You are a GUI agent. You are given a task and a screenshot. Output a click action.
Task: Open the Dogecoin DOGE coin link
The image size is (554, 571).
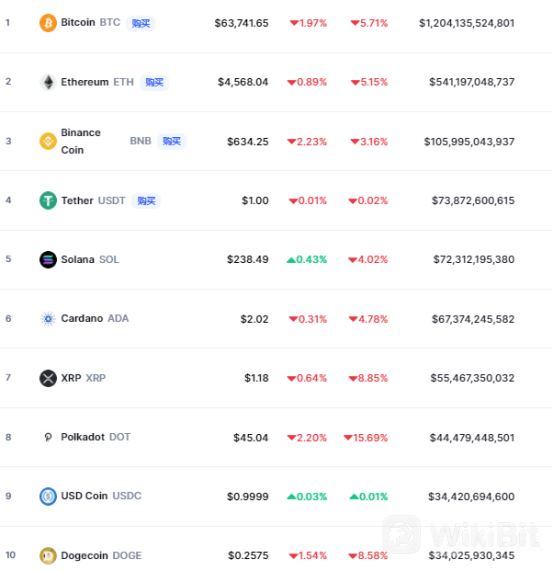coord(101,556)
